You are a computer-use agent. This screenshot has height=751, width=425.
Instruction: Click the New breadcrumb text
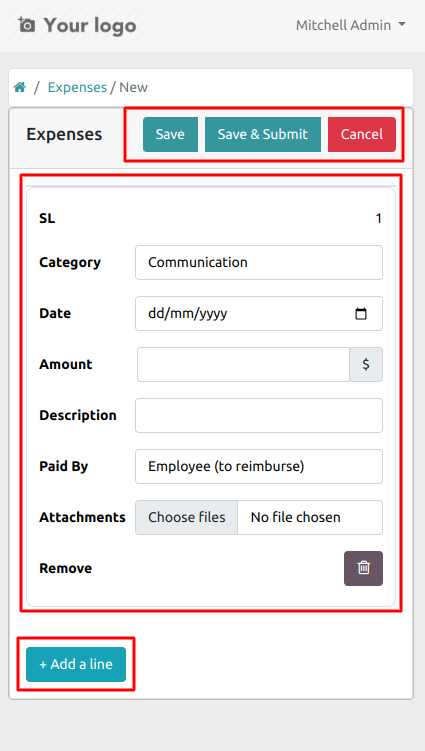point(134,87)
